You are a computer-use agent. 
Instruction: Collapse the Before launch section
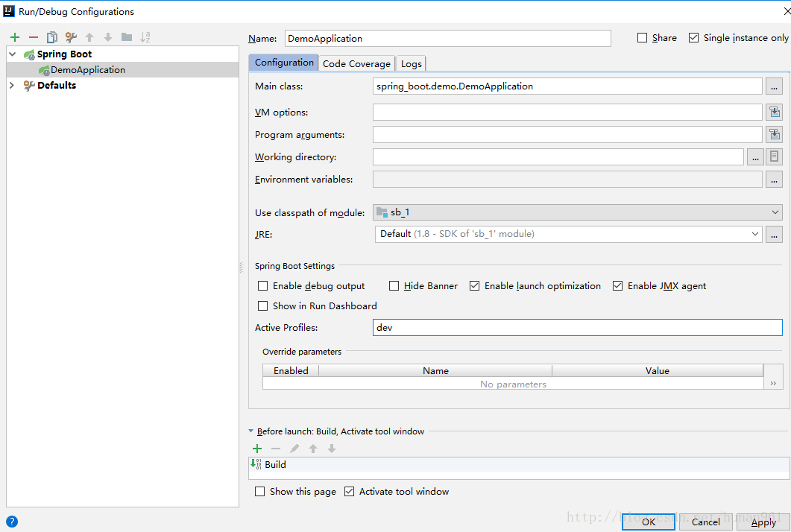(251, 431)
